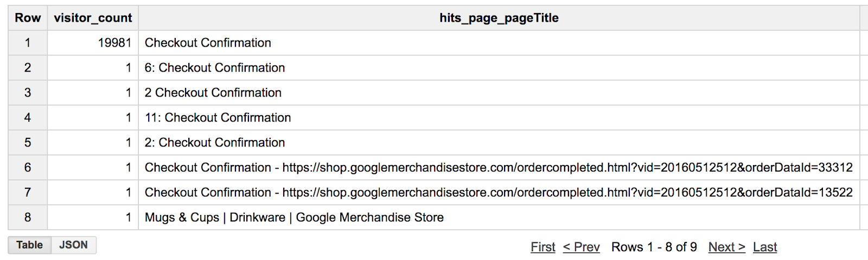Screen dimensions: 868x260
Task: Select the '11: Checkout Confirmation' cell
Action: pyautogui.click(x=499, y=118)
